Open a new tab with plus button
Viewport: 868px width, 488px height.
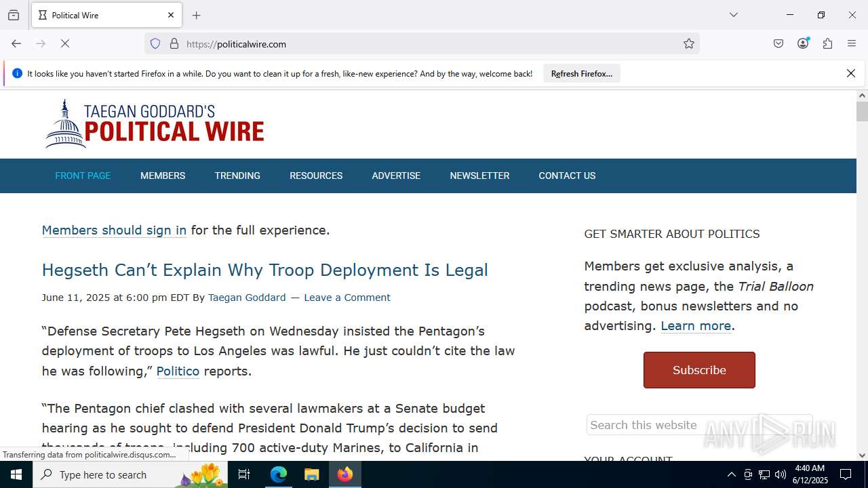pyautogui.click(x=197, y=15)
